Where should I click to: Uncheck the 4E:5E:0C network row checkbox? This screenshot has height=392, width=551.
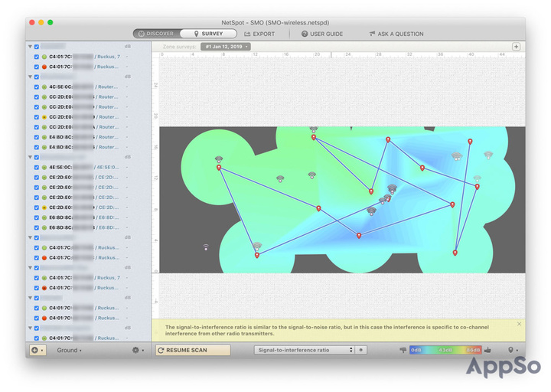tap(37, 168)
